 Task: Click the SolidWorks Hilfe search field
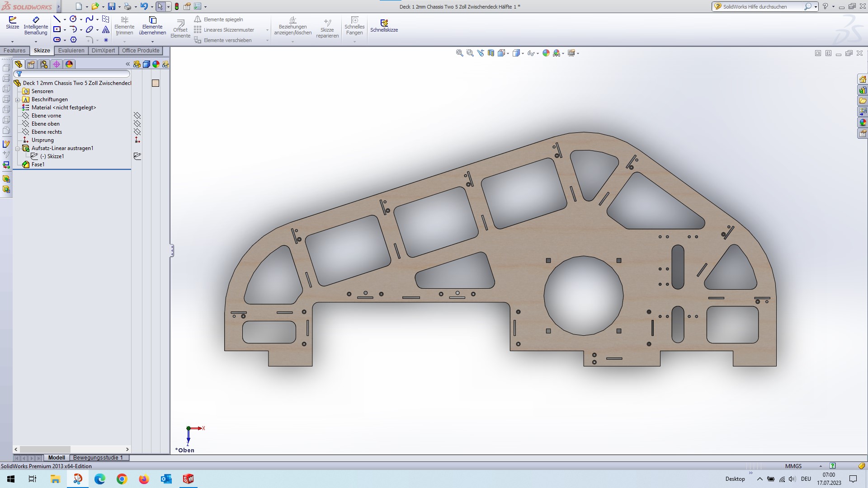[759, 6]
